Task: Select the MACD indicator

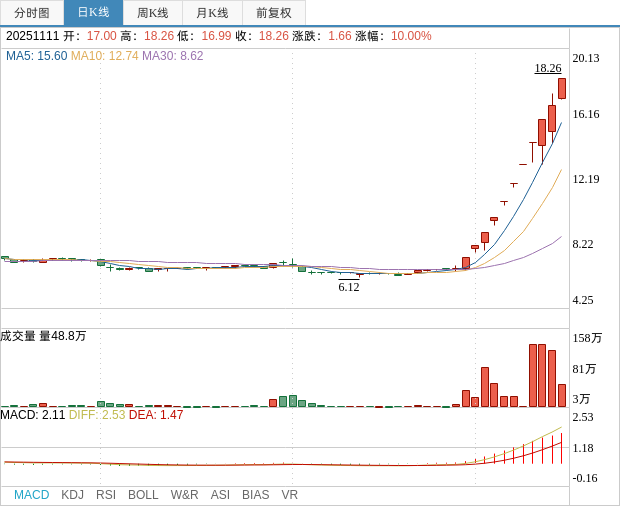Action: [x=32, y=495]
